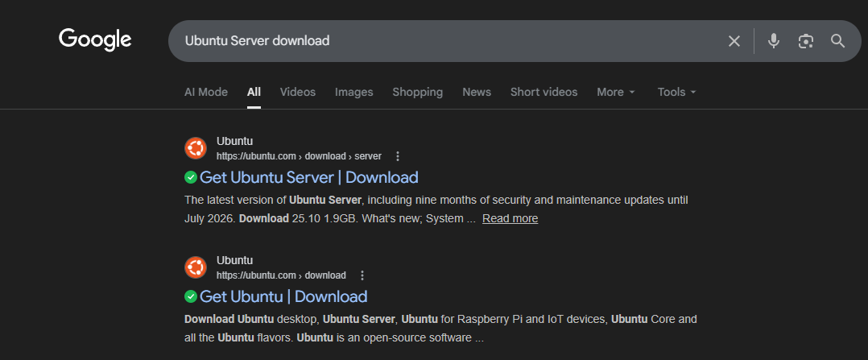
Task: Open Get Ubuntu Server | Download link
Action: pyautogui.click(x=309, y=177)
